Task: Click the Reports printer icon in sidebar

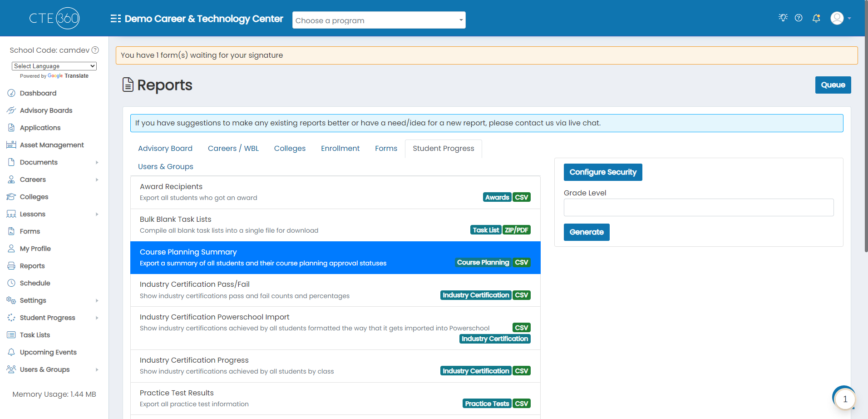Action: click(x=11, y=266)
